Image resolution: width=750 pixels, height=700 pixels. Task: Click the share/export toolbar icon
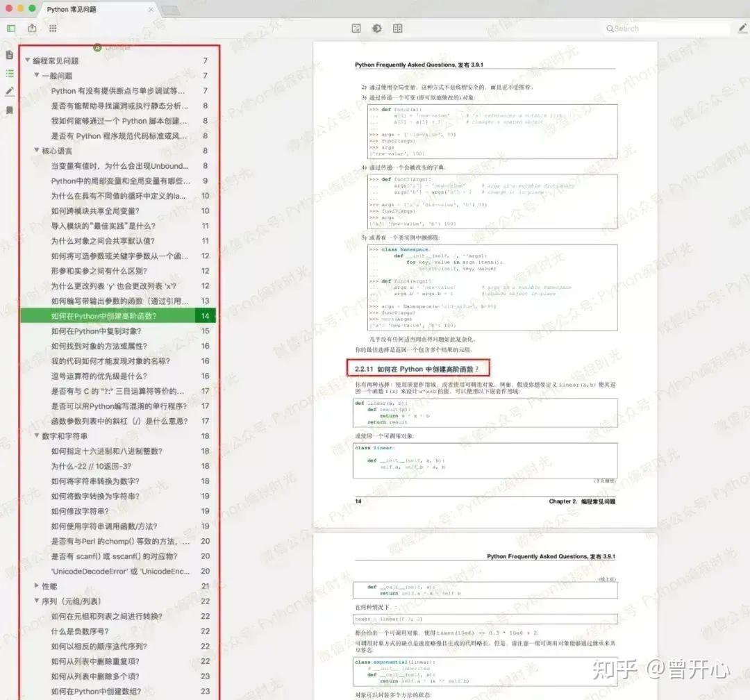pyautogui.click(x=32, y=28)
